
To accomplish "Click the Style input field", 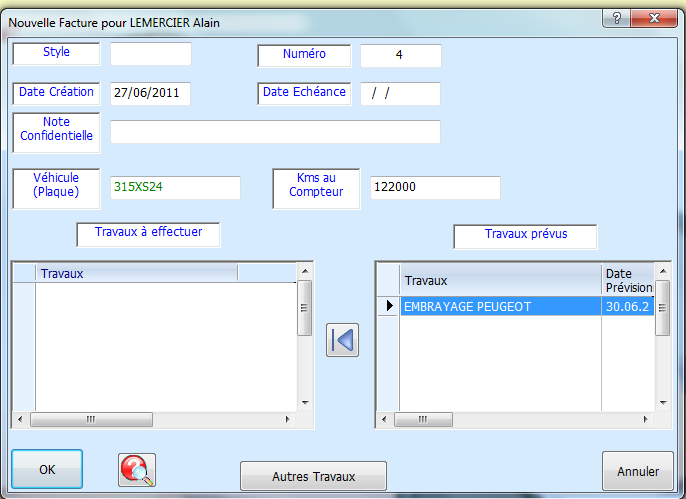I will (150, 54).
